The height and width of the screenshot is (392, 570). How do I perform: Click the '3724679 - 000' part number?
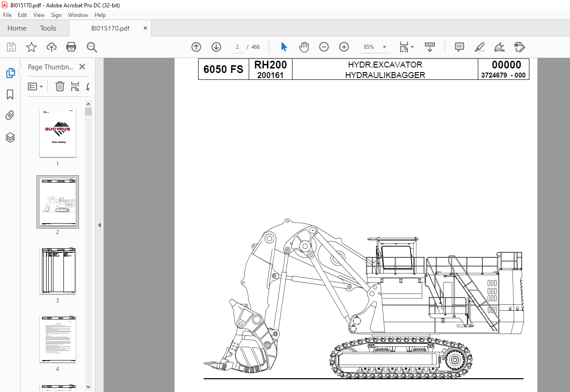point(503,76)
